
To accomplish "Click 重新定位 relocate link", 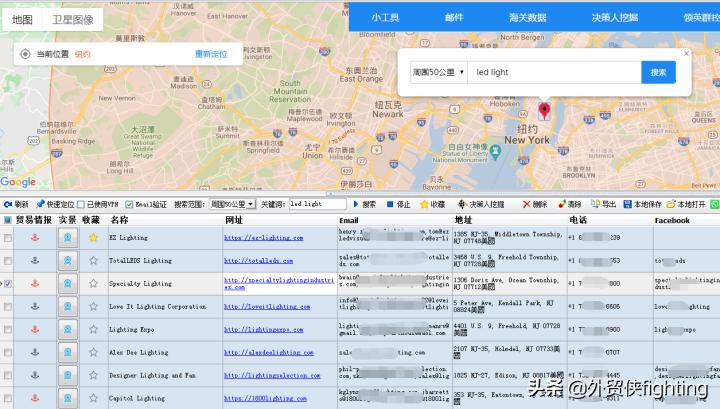I will click(211, 54).
